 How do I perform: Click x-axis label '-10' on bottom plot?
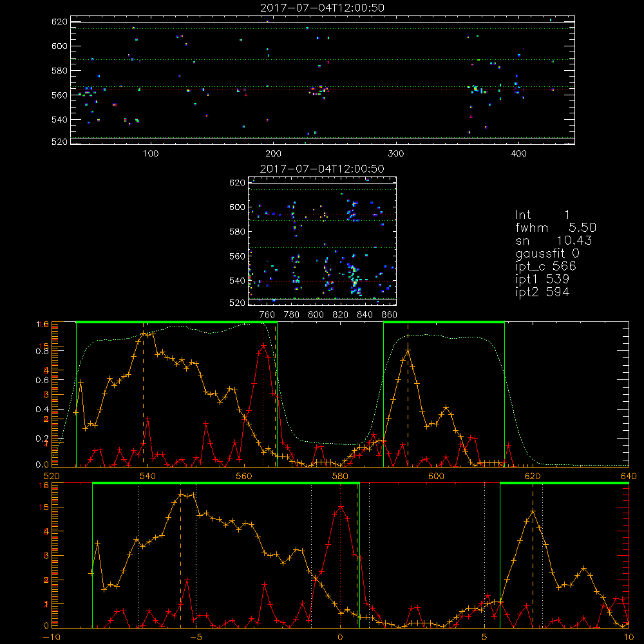[52, 638]
